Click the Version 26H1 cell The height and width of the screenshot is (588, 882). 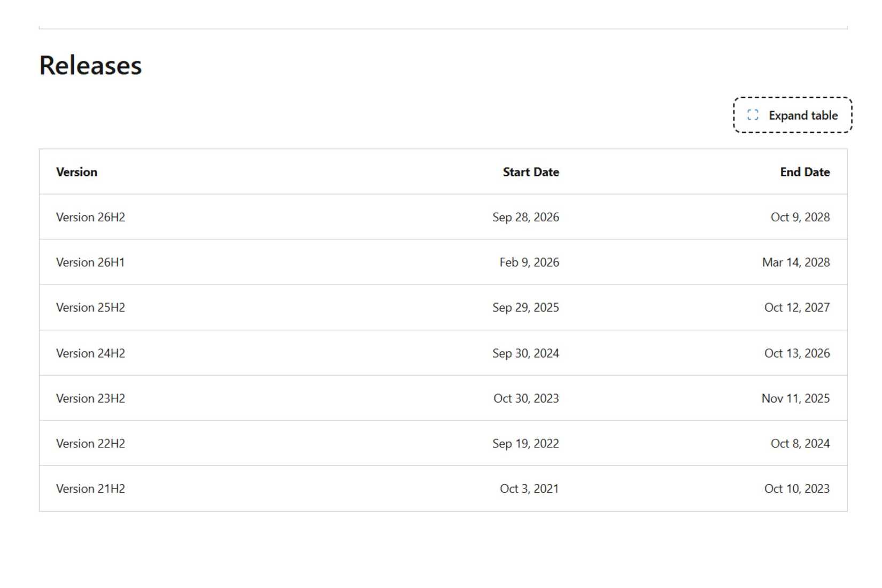[x=90, y=262]
